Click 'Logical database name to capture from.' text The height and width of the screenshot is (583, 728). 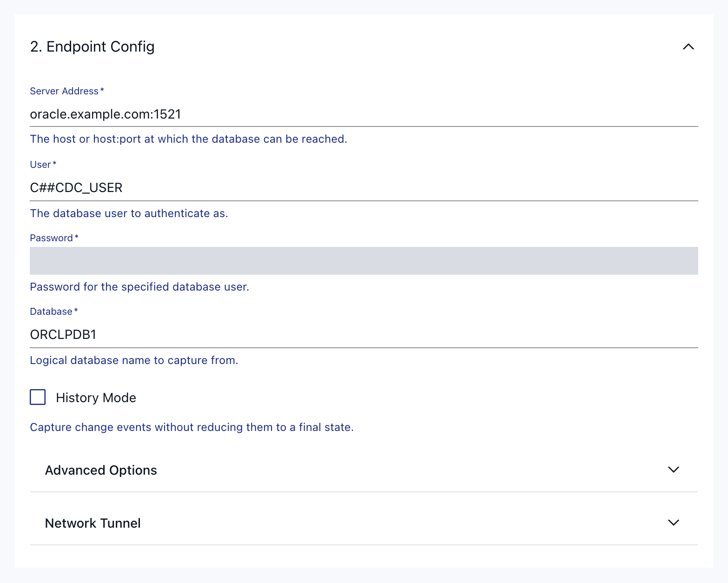pos(134,360)
